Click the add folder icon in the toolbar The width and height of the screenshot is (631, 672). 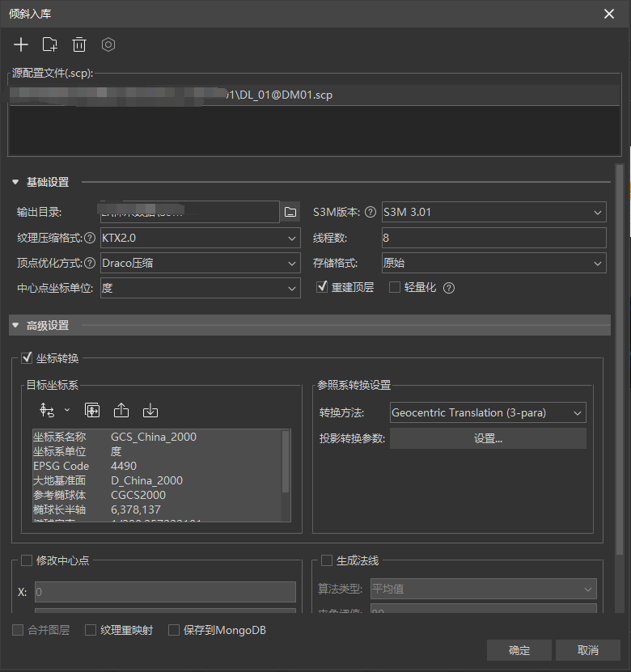(50, 45)
